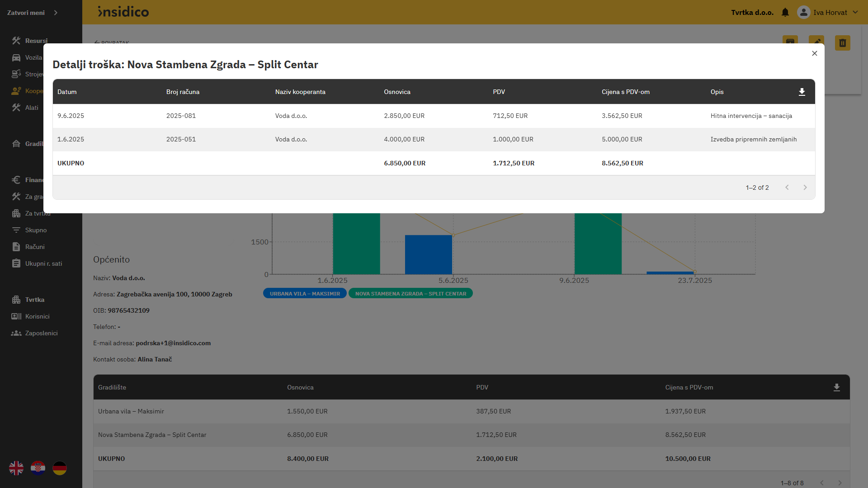Download the Gradilište summary table
The image size is (868, 488).
coord(836,387)
